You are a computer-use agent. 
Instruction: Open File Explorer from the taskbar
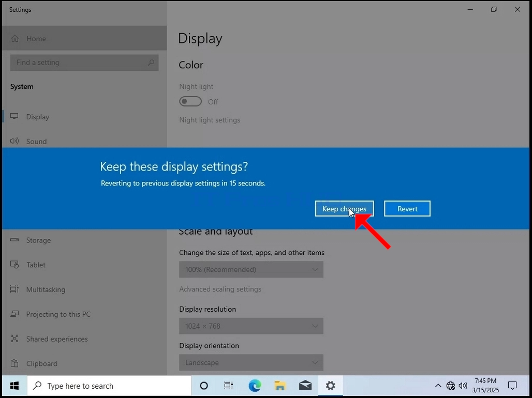tap(280, 386)
